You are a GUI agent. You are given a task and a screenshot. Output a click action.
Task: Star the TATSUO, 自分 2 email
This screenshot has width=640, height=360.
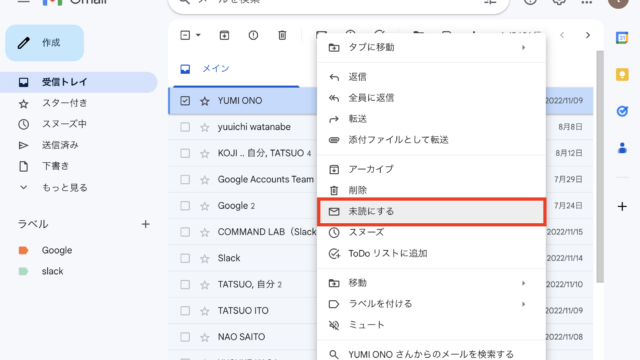204,285
